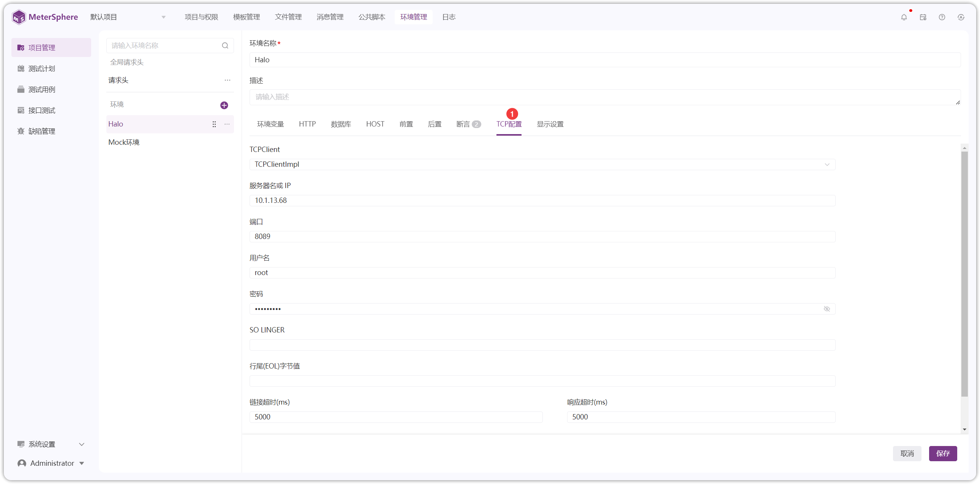Screen dimensions: 980x484
Task: Switch to the HTTP tab
Action: click(x=307, y=124)
